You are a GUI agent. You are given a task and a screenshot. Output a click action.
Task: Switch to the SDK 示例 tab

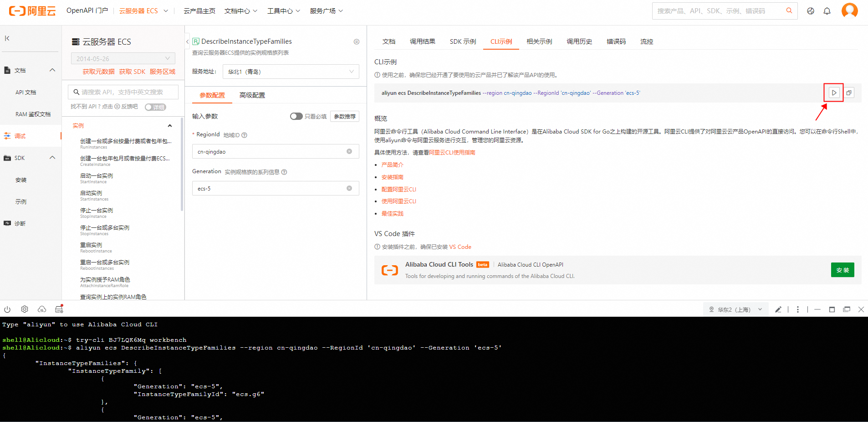tap(462, 41)
